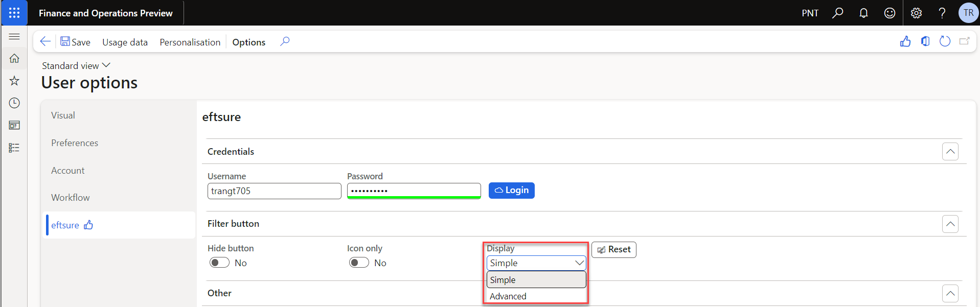This screenshot has width=980, height=307.
Task: Click the thumbs-up icon in action bar
Action: [x=905, y=41]
